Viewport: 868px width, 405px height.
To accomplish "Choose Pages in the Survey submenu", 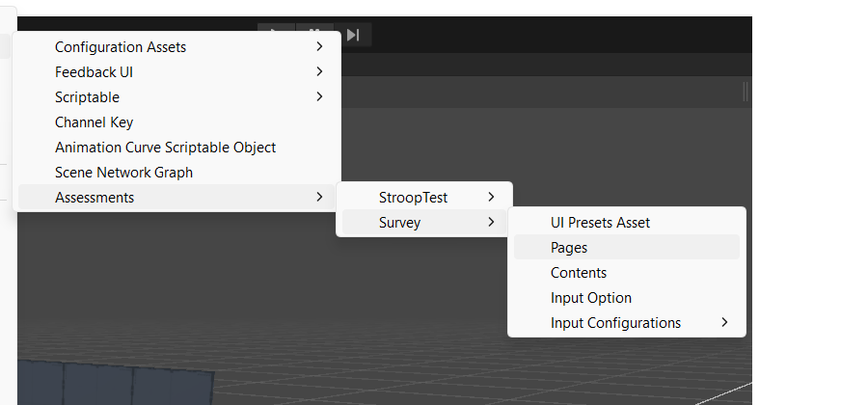I will 627,247.
